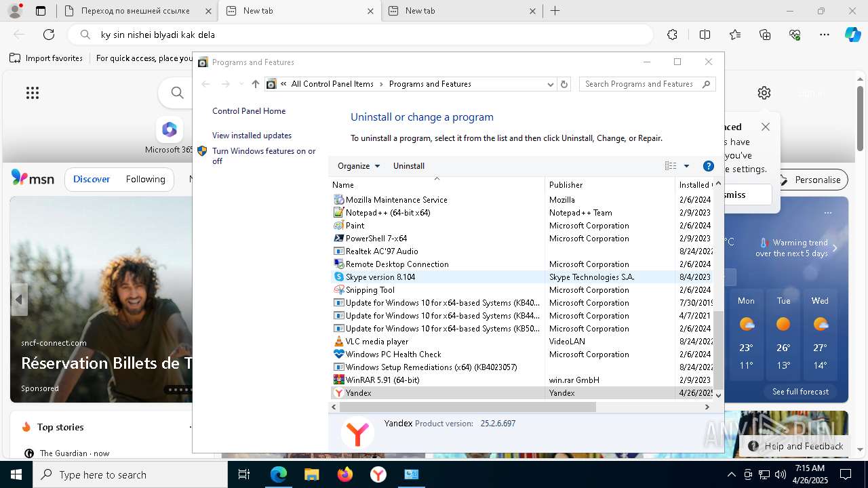The height and width of the screenshot is (488, 868).
Task: Open Control Panel Home link
Action: [249, 111]
